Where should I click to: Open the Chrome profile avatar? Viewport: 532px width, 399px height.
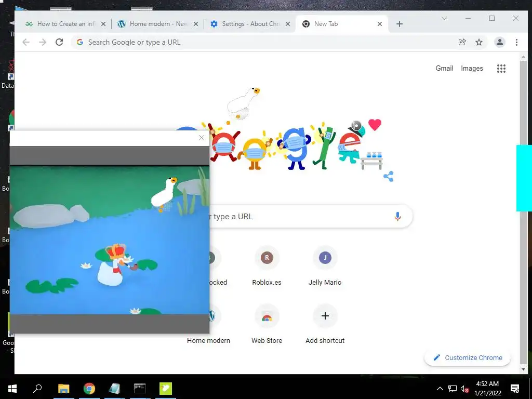click(x=499, y=42)
